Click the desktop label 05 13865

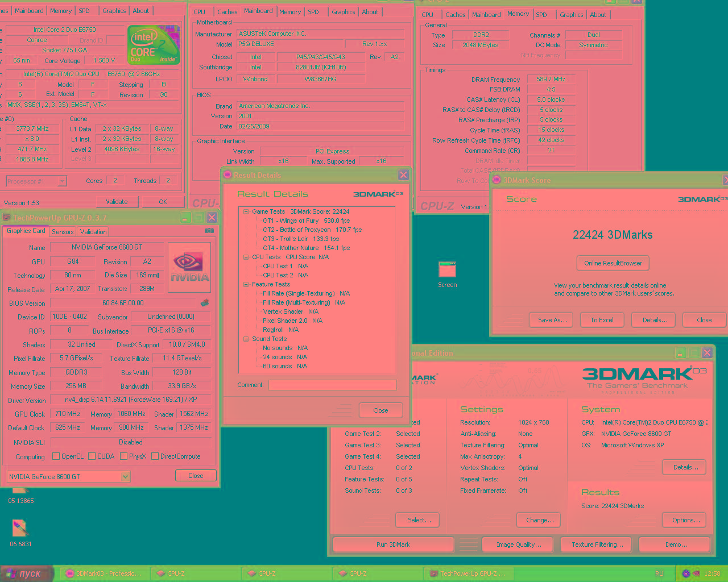[20, 501]
